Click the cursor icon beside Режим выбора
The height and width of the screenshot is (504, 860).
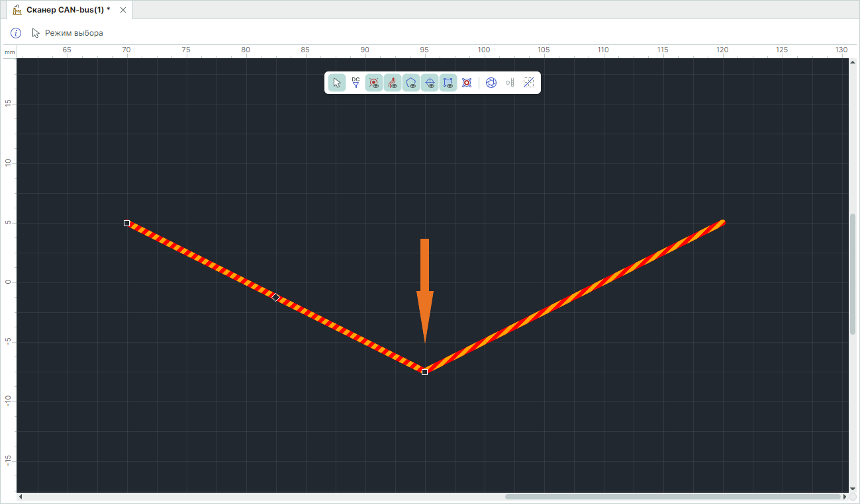point(36,33)
